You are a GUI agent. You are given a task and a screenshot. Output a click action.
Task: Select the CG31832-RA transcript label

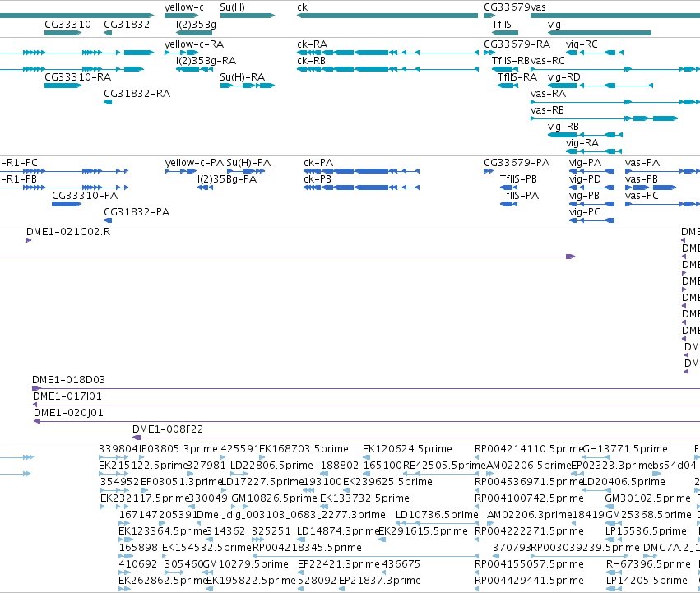(x=137, y=94)
